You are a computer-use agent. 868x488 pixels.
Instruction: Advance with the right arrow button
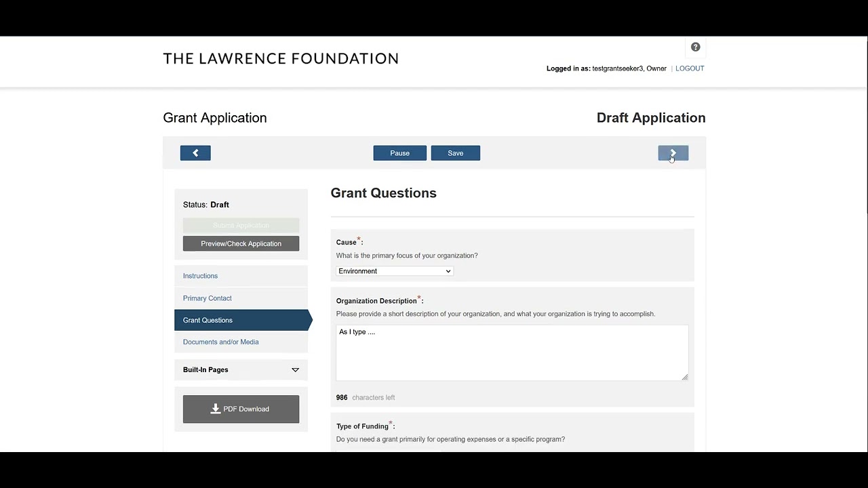673,153
